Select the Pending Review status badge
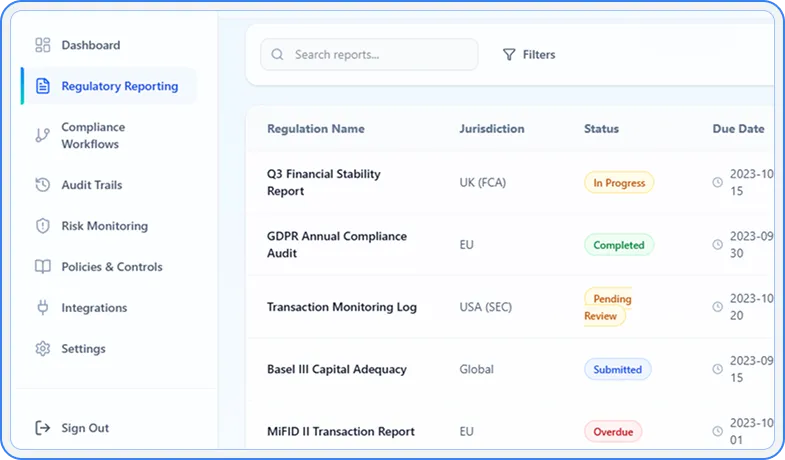 coord(607,307)
